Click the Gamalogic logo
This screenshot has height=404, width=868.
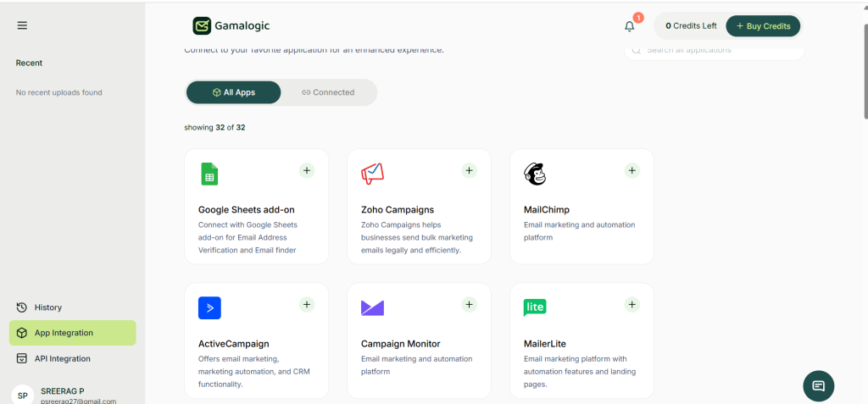(231, 25)
